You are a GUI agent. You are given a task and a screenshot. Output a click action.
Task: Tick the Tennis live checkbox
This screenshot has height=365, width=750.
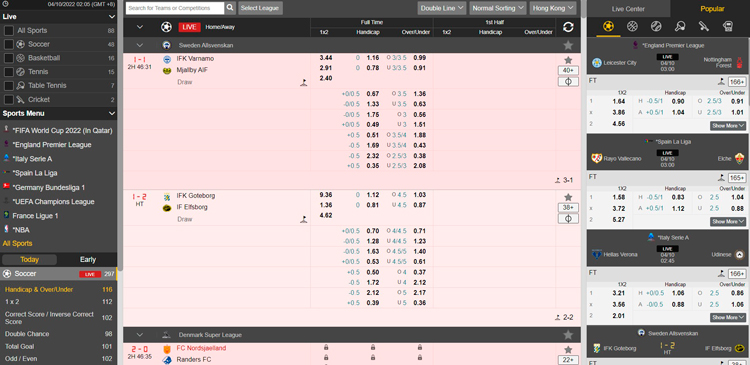(9, 72)
